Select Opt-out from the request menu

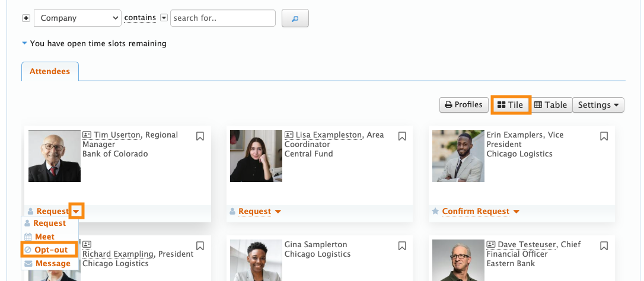click(x=50, y=250)
